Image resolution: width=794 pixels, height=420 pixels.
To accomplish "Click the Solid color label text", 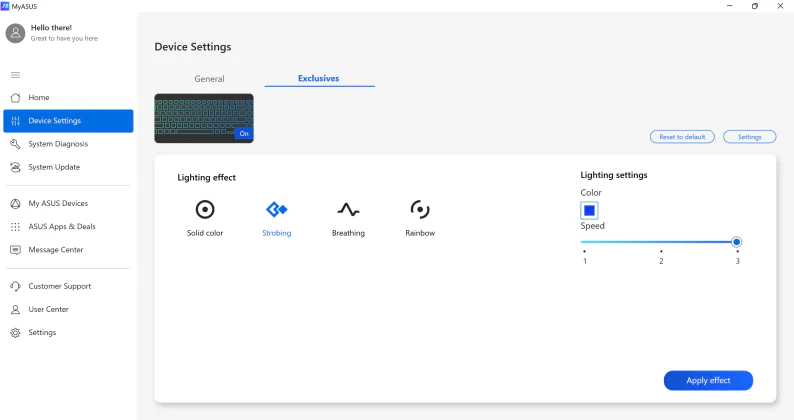I will coord(205,233).
